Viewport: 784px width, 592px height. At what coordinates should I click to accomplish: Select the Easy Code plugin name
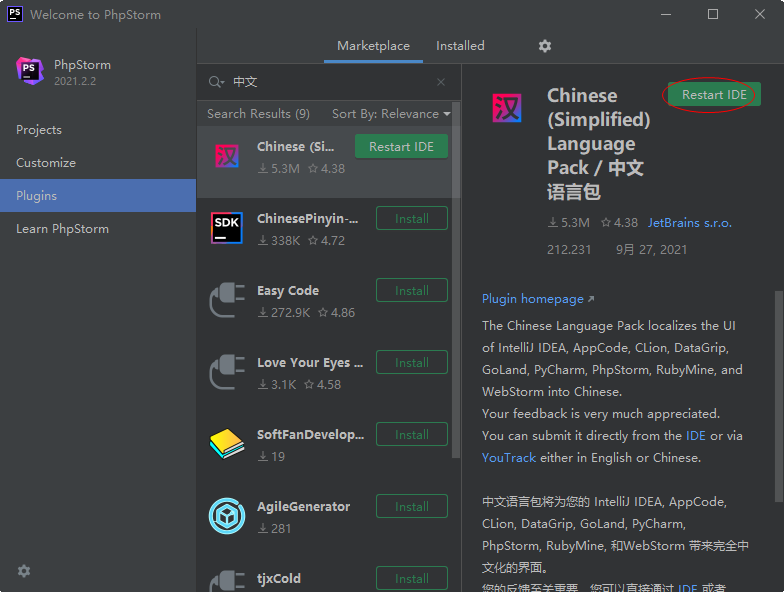coord(288,290)
